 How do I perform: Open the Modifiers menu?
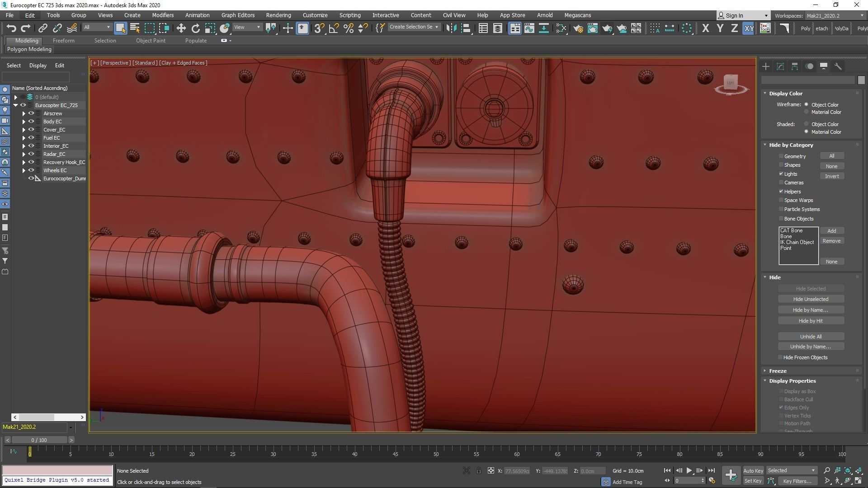(x=163, y=15)
